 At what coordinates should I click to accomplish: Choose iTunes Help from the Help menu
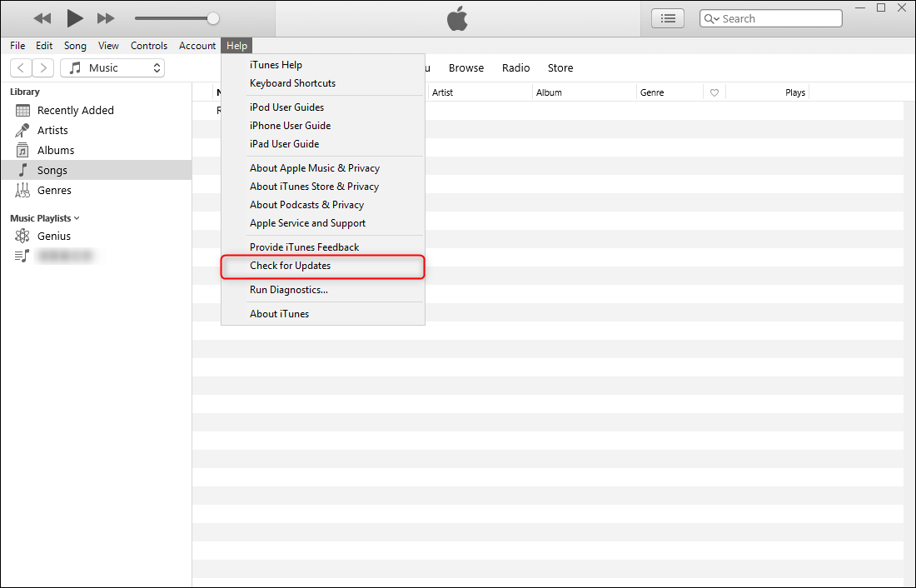(322, 65)
